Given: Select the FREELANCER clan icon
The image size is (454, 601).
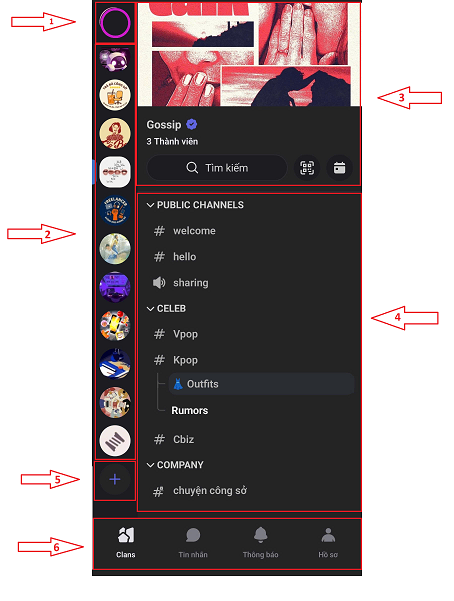Looking at the screenshot, I should (x=115, y=210).
